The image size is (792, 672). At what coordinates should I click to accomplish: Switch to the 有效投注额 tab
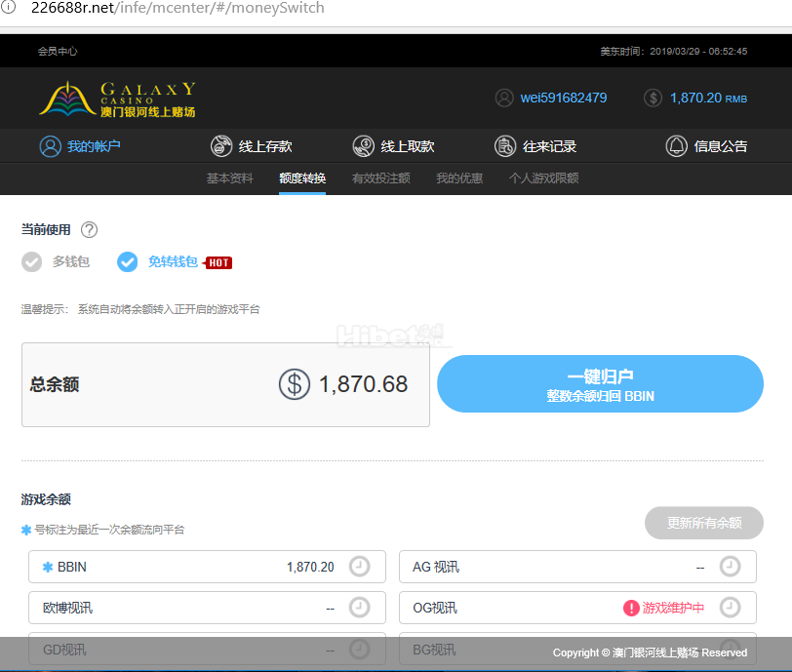click(x=380, y=178)
